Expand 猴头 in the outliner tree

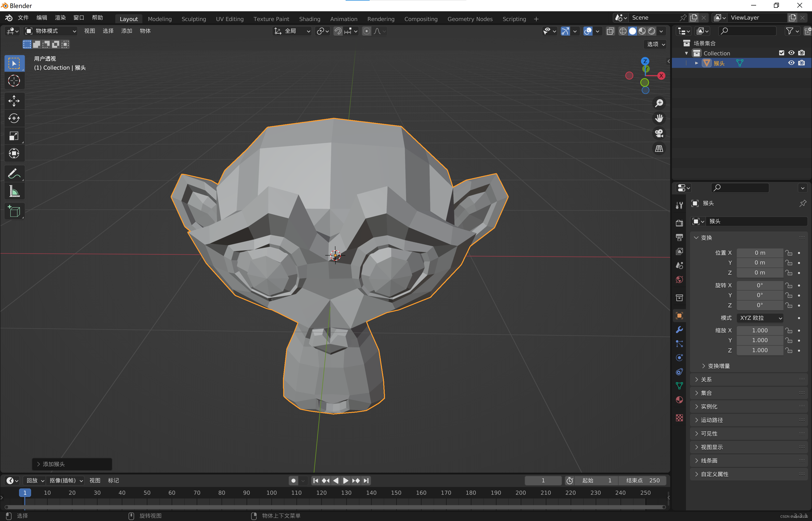tap(696, 63)
